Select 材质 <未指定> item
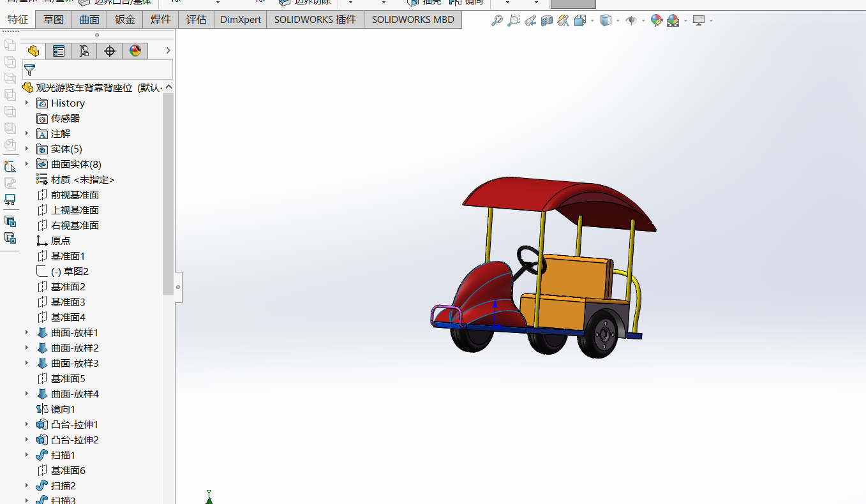Image resolution: width=866 pixels, height=504 pixels. 75,179
